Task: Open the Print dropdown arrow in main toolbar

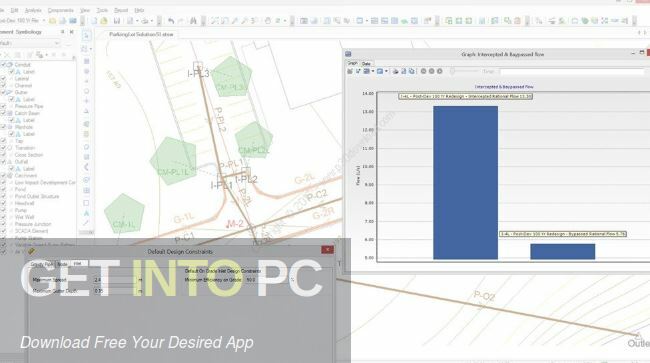Action: [x=152, y=21]
